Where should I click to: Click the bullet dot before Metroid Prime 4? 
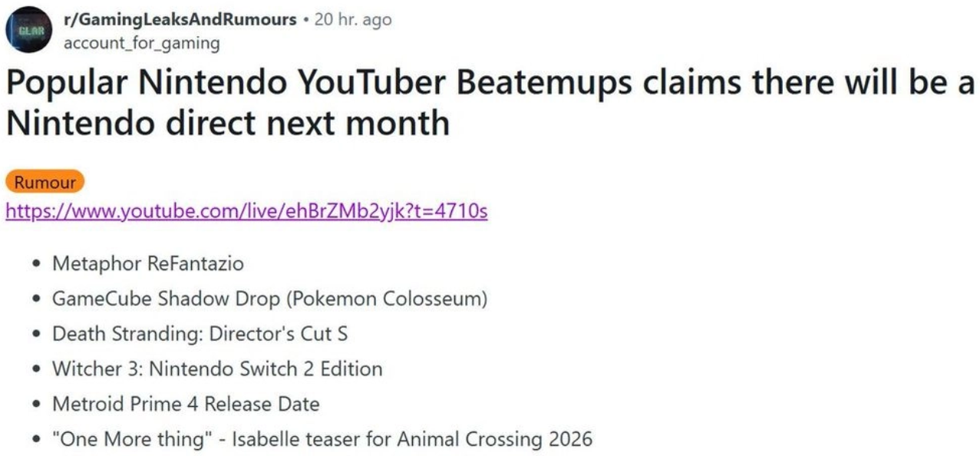click(37, 405)
